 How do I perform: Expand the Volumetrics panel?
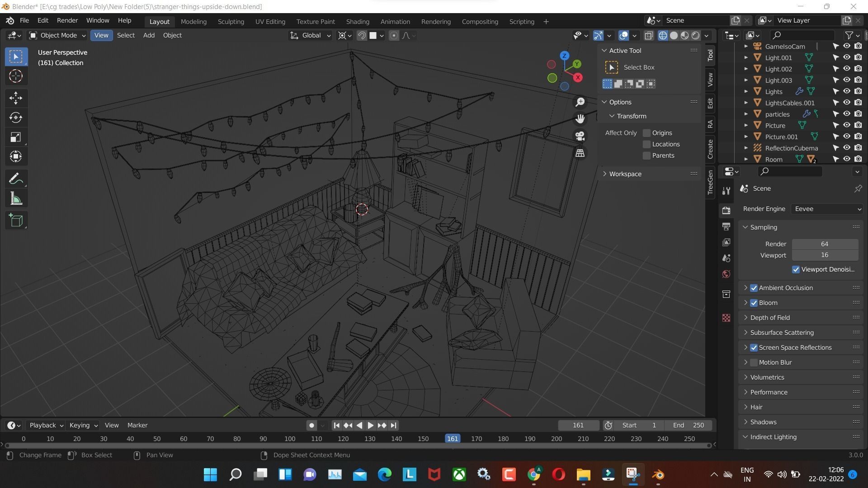[x=767, y=377]
